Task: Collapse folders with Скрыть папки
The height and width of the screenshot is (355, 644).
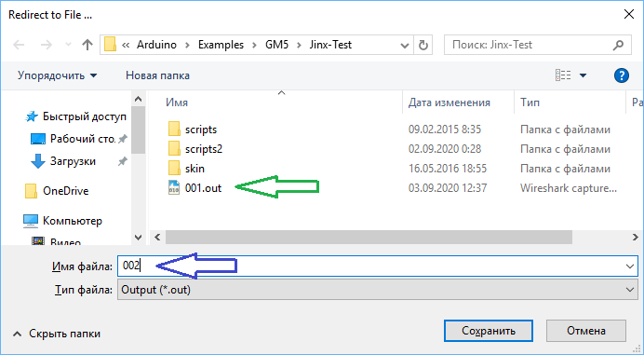Action: pos(57,334)
